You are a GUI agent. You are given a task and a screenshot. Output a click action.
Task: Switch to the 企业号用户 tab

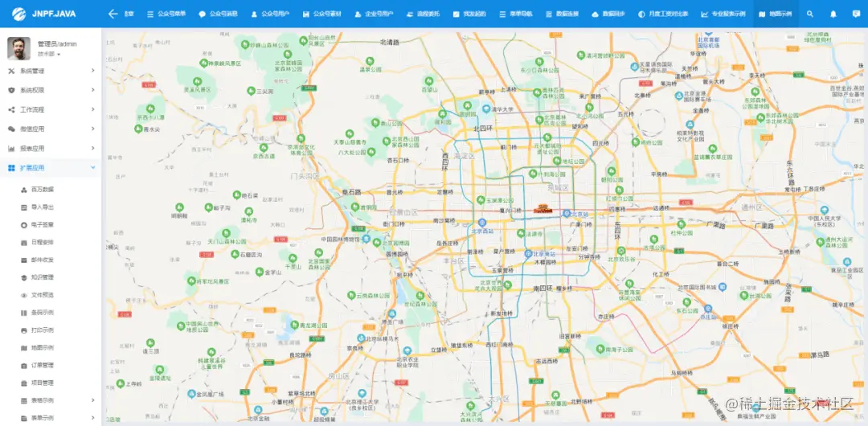[375, 14]
